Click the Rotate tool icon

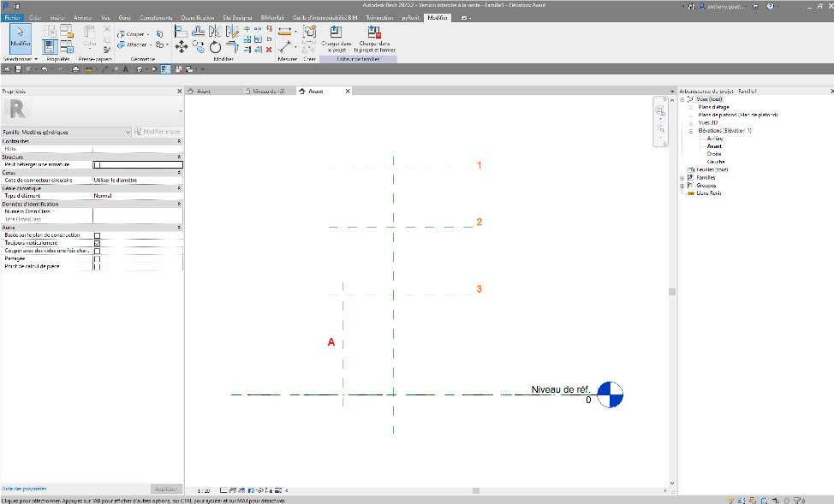[215, 47]
